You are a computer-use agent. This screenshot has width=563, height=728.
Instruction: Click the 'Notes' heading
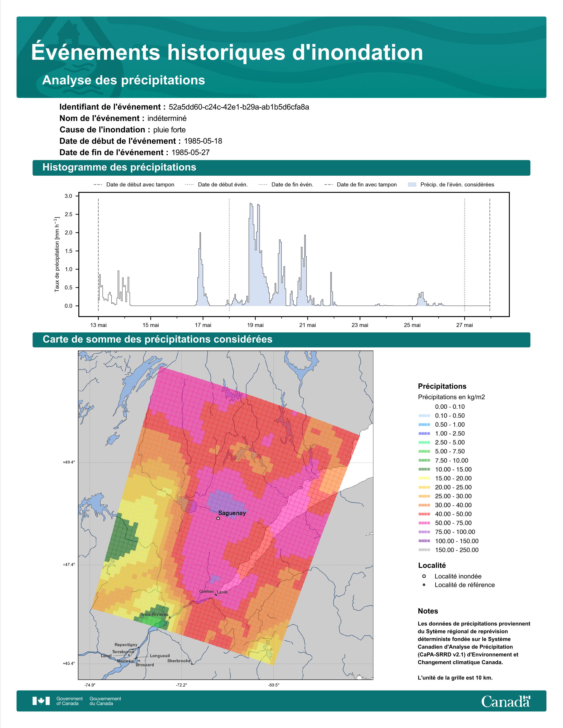pyautogui.click(x=428, y=611)
